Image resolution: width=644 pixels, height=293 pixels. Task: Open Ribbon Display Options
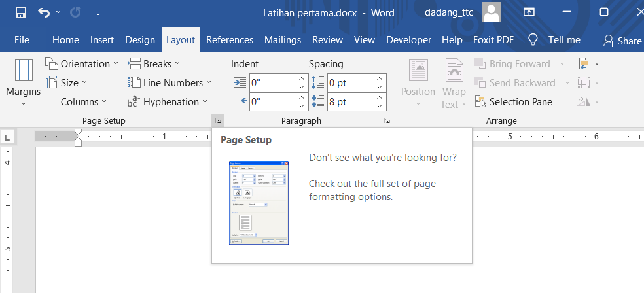529,12
